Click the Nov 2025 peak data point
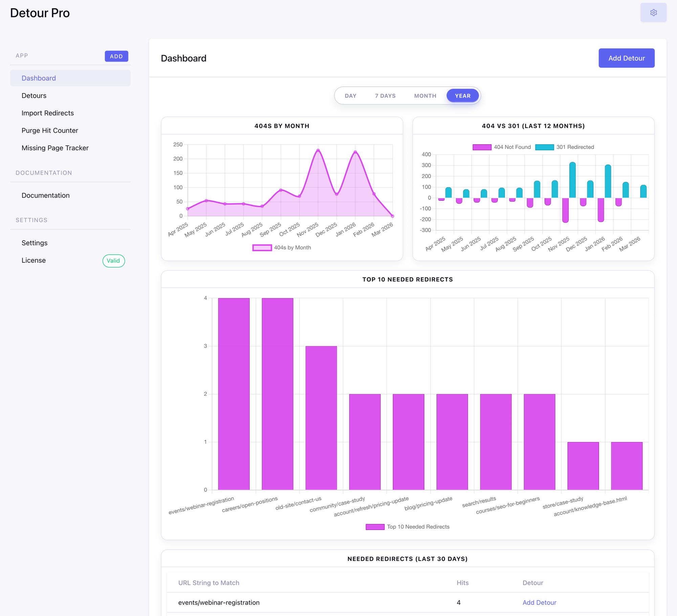Image resolution: width=677 pixels, height=616 pixels. 318,150
